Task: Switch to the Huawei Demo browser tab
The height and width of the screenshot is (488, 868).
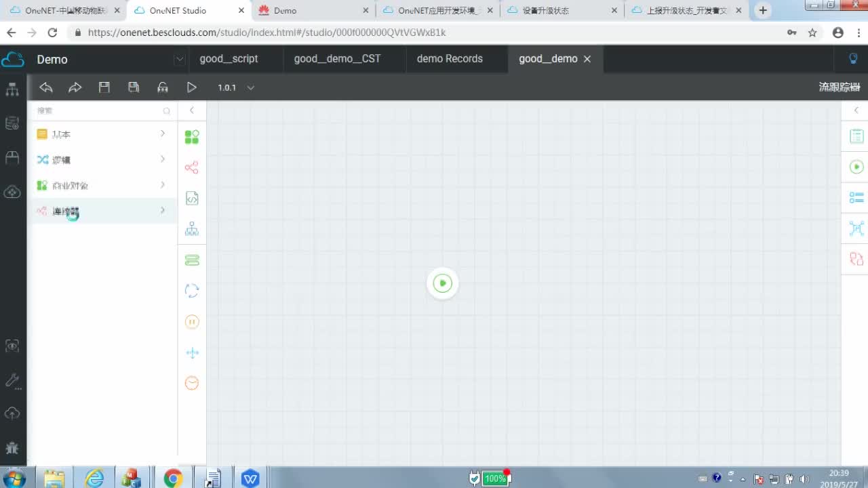Action: tap(313, 10)
